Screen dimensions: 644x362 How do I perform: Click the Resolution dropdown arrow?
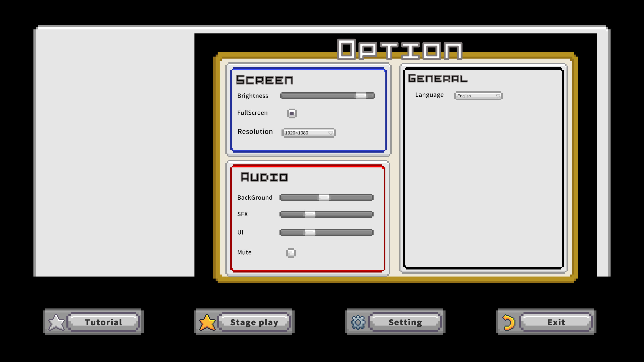point(331,133)
